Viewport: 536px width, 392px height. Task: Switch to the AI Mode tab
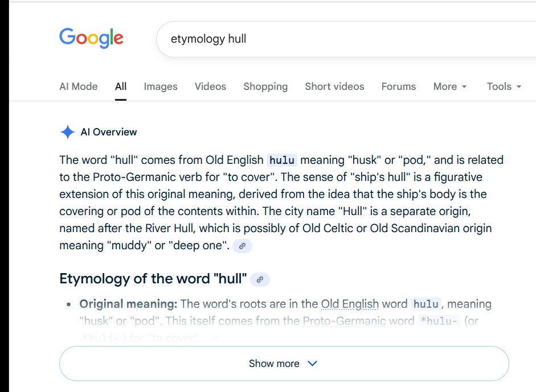[x=78, y=86]
